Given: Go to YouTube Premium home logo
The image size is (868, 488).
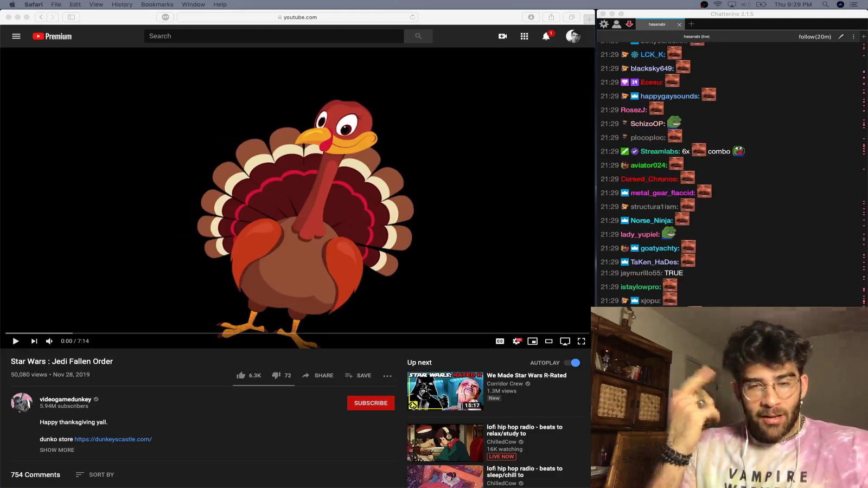Looking at the screenshot, I should click(52, 36).
